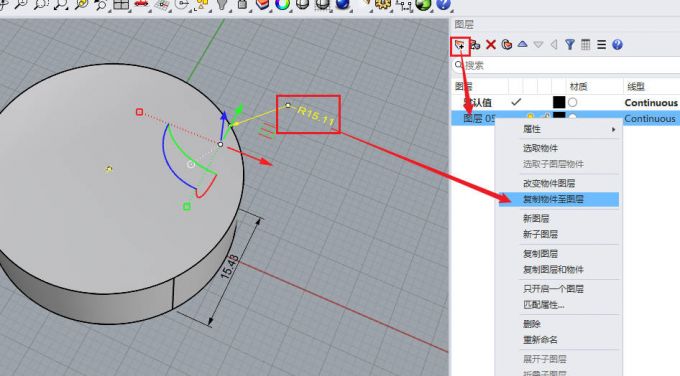The width and height of the screenshot is (680, 376).
Task: Click the red square gumball scale handle
Action: click(x=139, y=112)
